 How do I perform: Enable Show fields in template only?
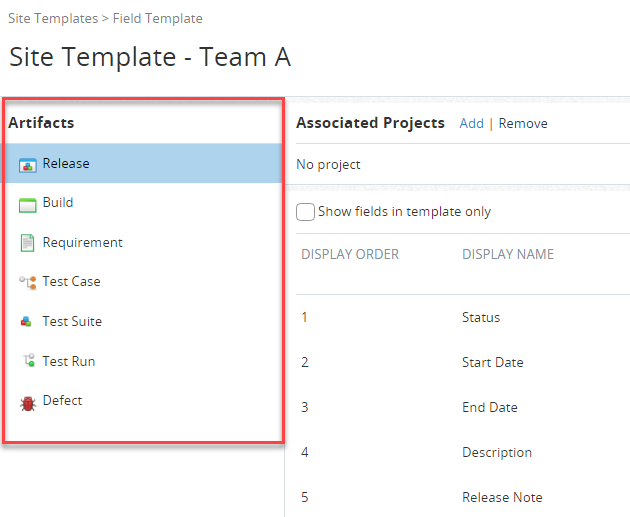click(306, 212)
